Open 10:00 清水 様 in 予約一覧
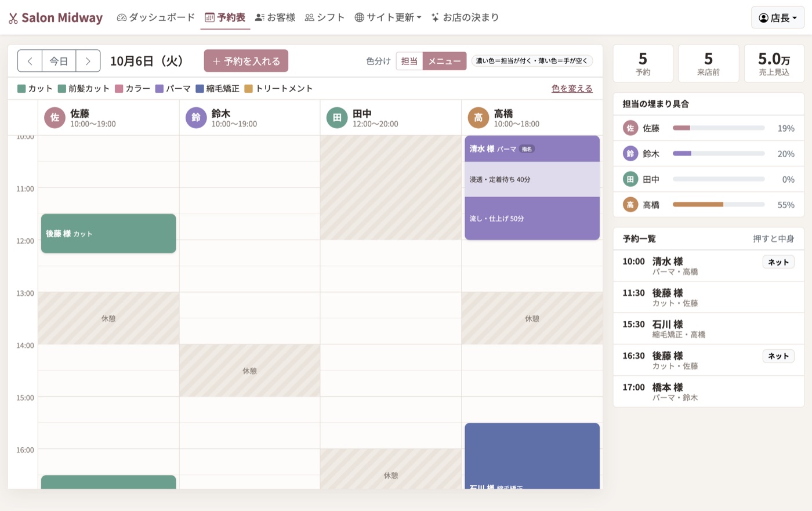The image size is (812, 511). (708, 266)
